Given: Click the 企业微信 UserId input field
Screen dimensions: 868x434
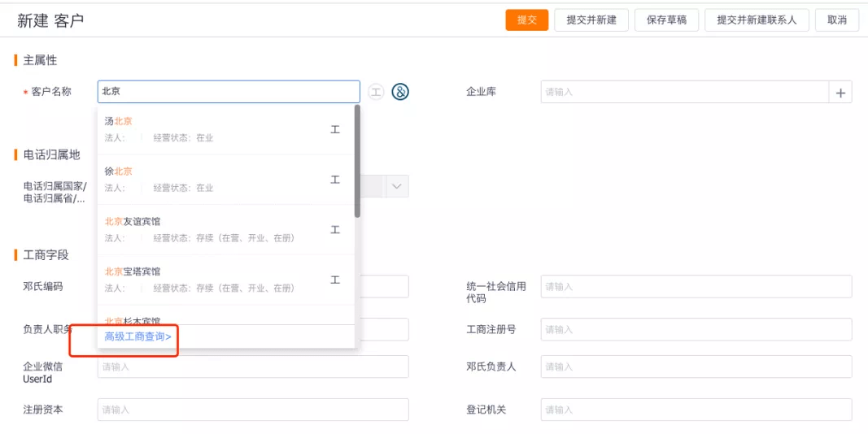Looking at the screenshot, I should click(x=253, y=367).
